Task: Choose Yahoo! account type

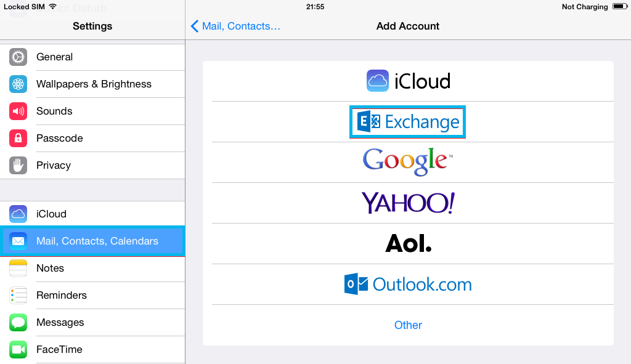Action: 408,203
